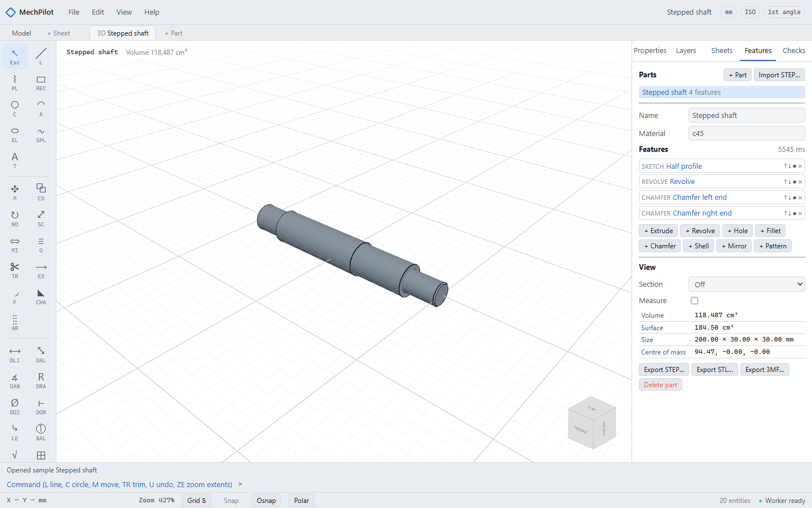Open the Section dropdown
Viewport: 812px width, 508px height.
(747, 284)
